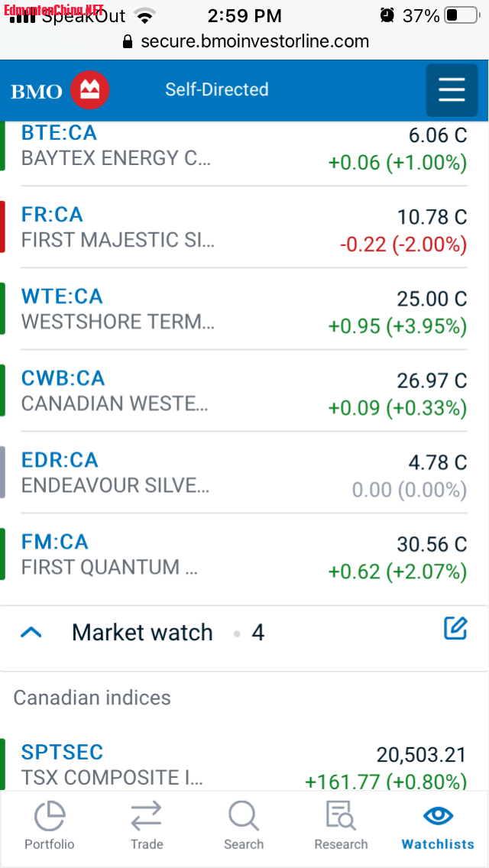Click the BMO logo
This screenshot has height=868, width=489.
(x=60, y=91)
